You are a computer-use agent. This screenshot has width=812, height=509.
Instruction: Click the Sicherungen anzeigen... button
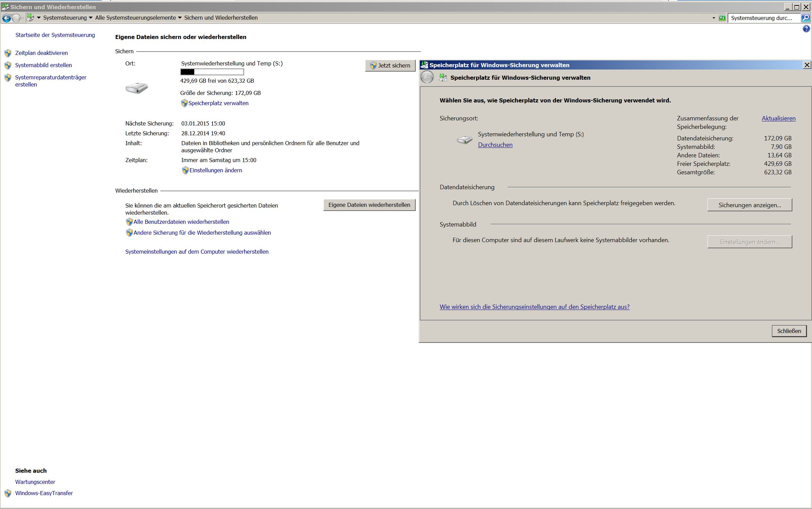[x=749, y=205]
